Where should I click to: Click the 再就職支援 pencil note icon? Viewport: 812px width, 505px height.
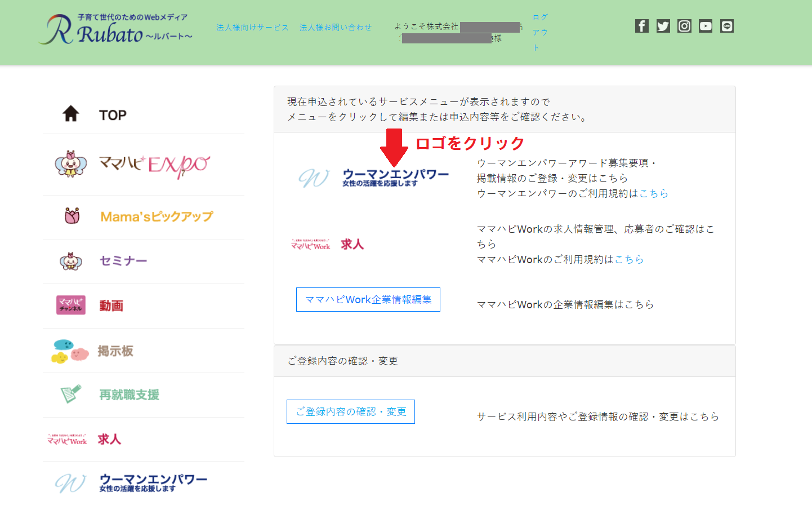[71, 394]
